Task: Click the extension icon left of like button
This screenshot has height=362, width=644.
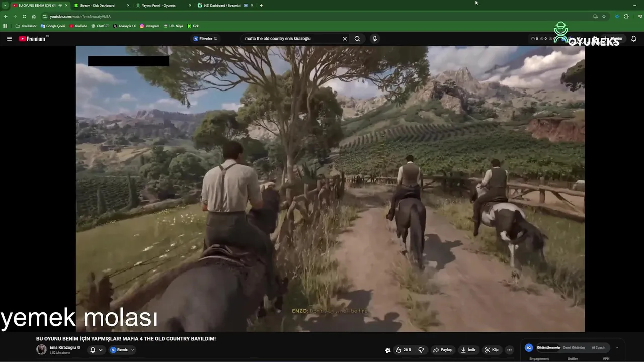Action: click(x=388, y=350)
